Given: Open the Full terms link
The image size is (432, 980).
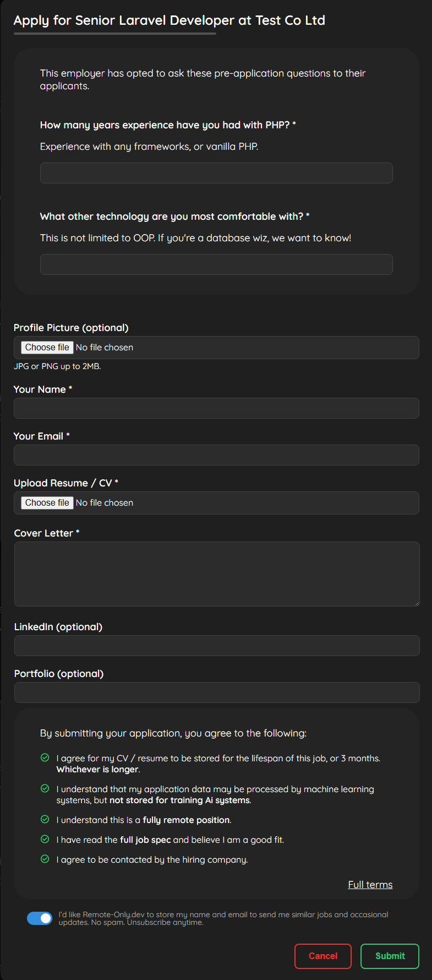Looking at the screenshot, I should point(370,884).
